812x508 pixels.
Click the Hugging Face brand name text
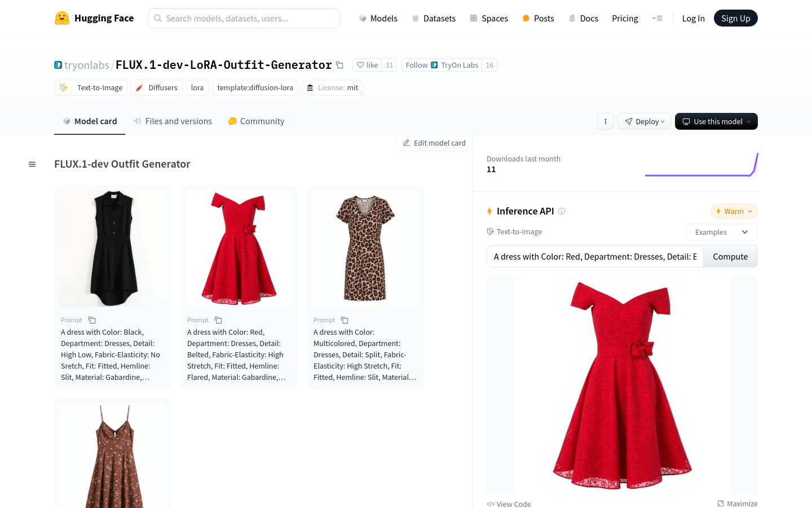(104, 18)
